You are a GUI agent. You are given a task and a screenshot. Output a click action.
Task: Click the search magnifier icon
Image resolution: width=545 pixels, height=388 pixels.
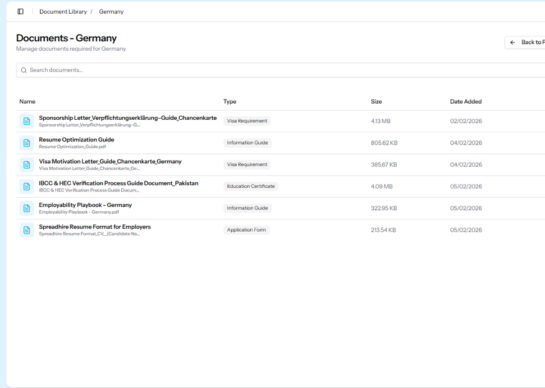24,70
